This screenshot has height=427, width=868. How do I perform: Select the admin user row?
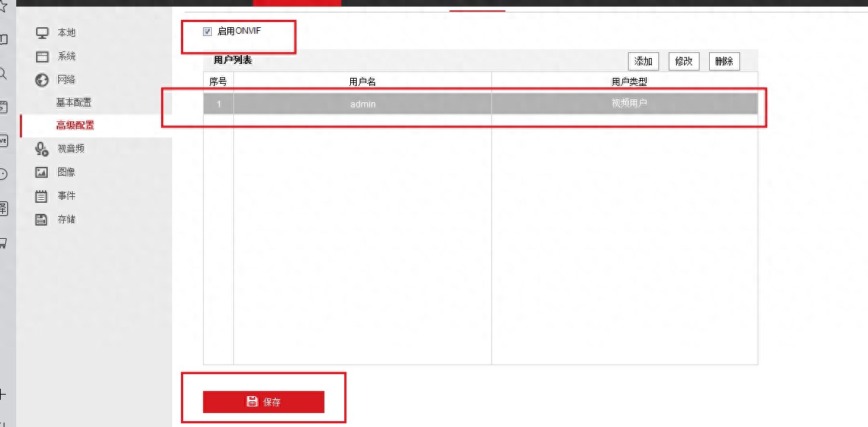pos(480,104)
